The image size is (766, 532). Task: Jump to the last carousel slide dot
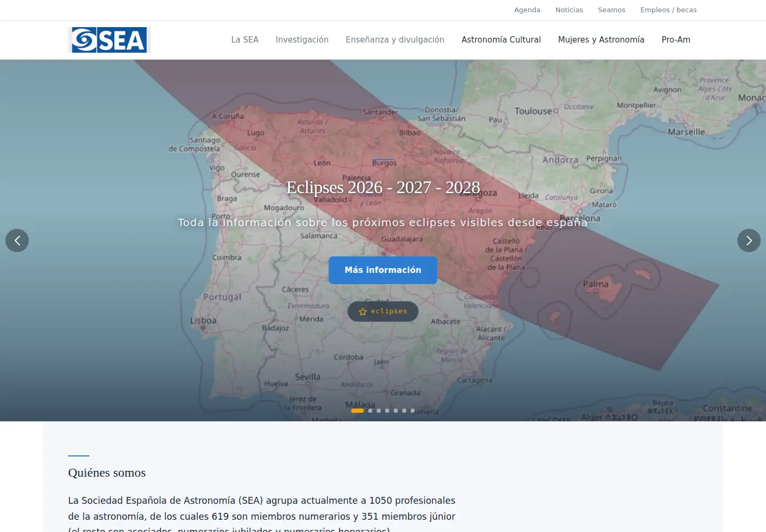point(413,411)
